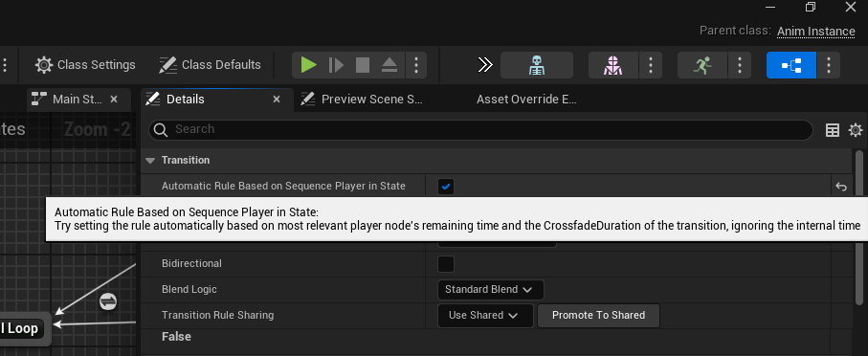The image size is (868, 356).
Task: Open the Standard Blend logic dropdown
Action: (491, 290)
